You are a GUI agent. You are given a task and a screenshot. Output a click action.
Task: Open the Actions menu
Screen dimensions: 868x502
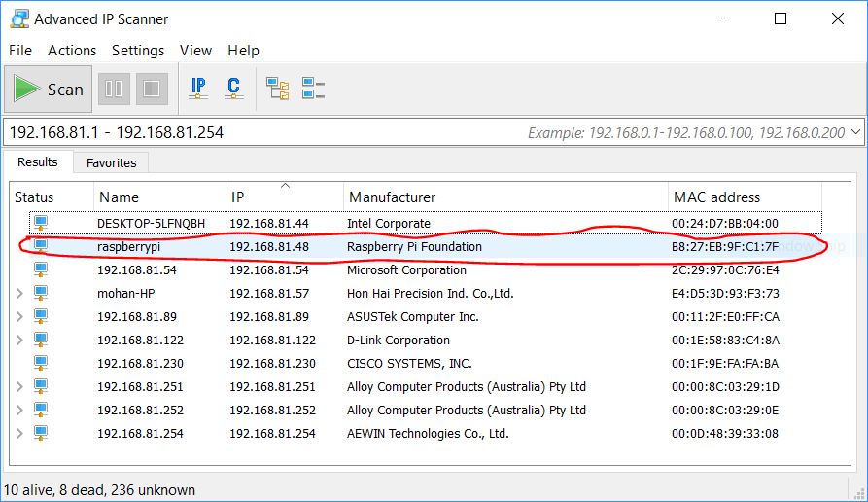tap(72, 51)
